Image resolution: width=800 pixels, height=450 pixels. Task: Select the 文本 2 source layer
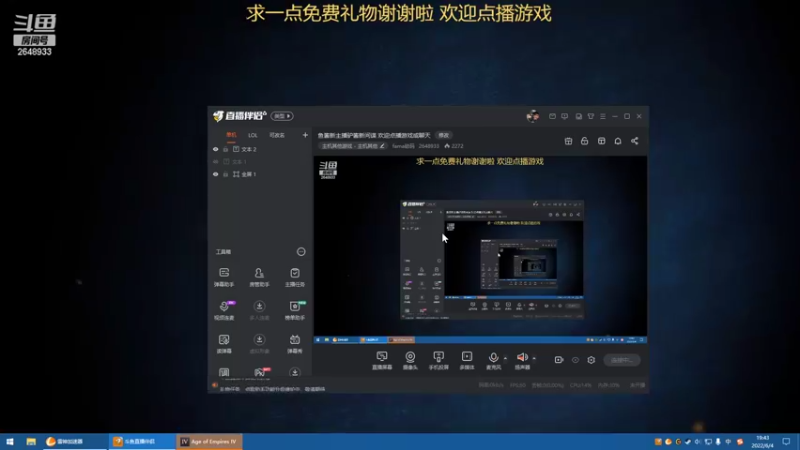point(248,149)
